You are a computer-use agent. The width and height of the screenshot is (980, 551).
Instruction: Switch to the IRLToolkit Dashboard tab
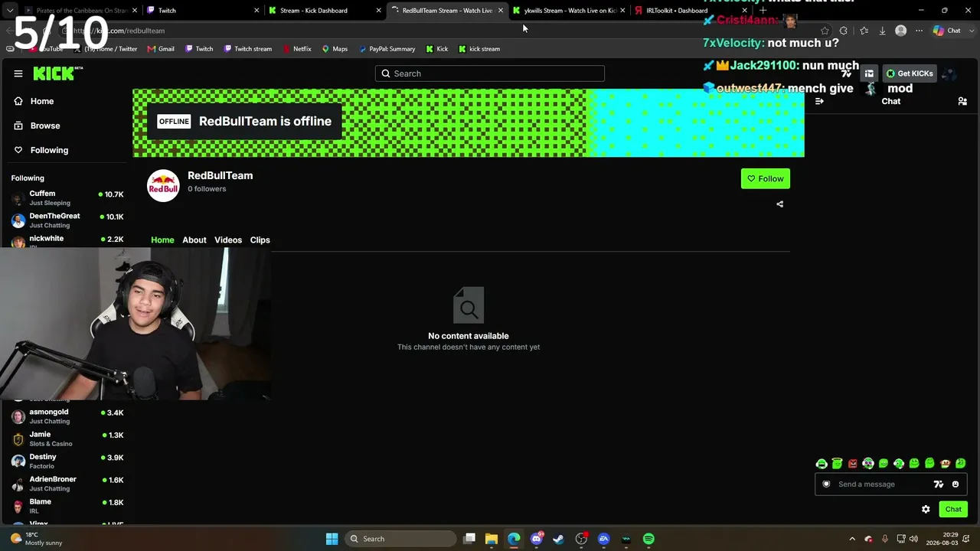pos(691,11)
